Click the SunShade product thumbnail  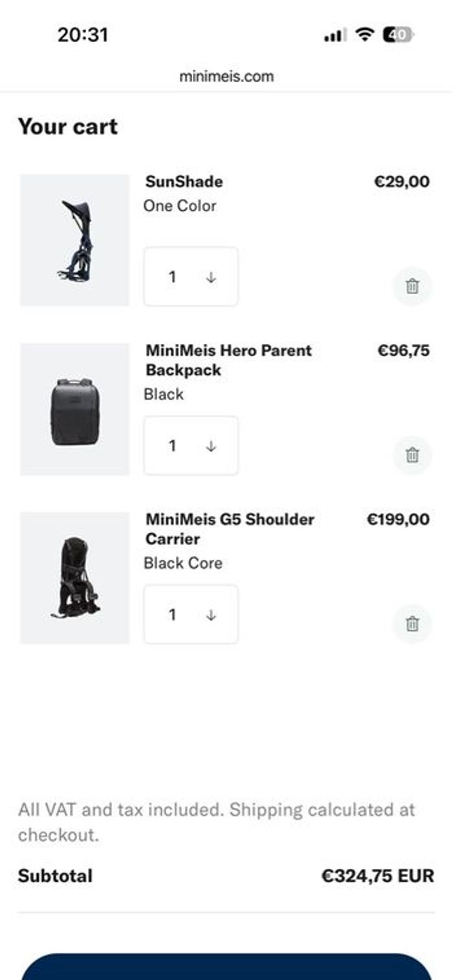pos(74,240)
